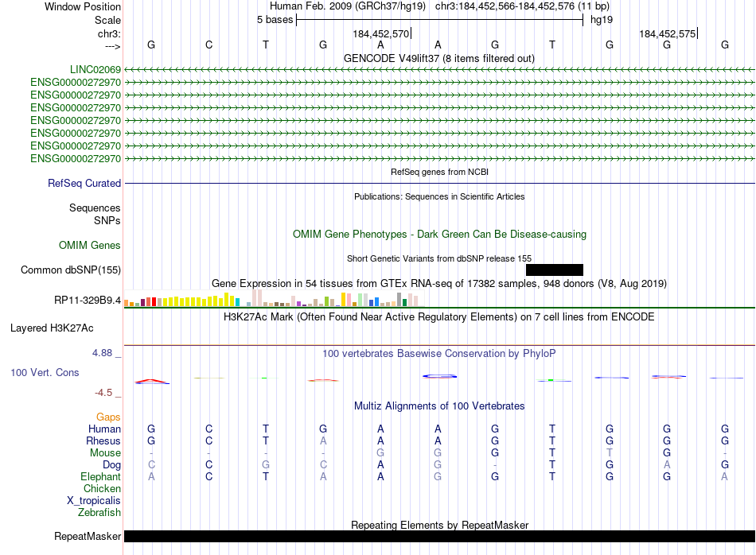
Task: Select the Rhesus alignment row label
Action: pyautogui.click(x=103, y=441)
